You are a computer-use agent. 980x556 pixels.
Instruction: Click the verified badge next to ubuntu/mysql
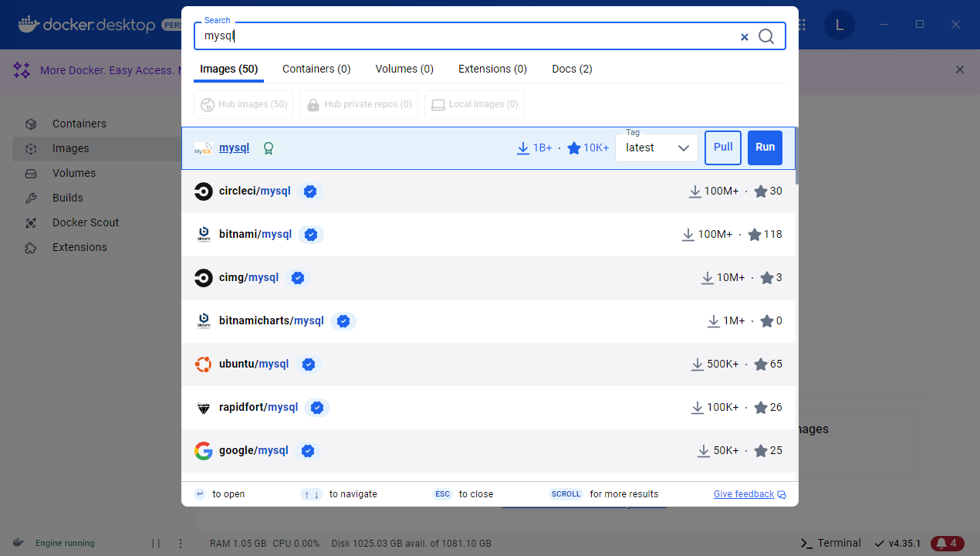point(308,364)
